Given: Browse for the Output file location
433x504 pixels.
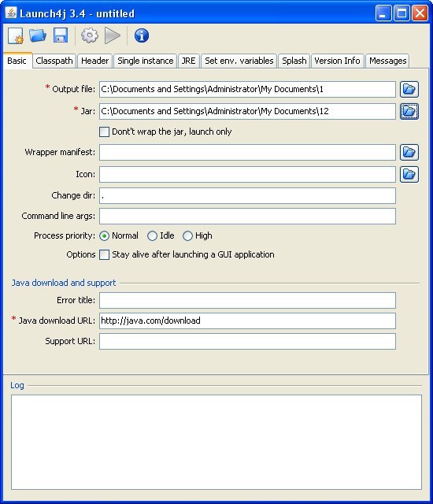Looking at the screenshot, I should 409,89.
